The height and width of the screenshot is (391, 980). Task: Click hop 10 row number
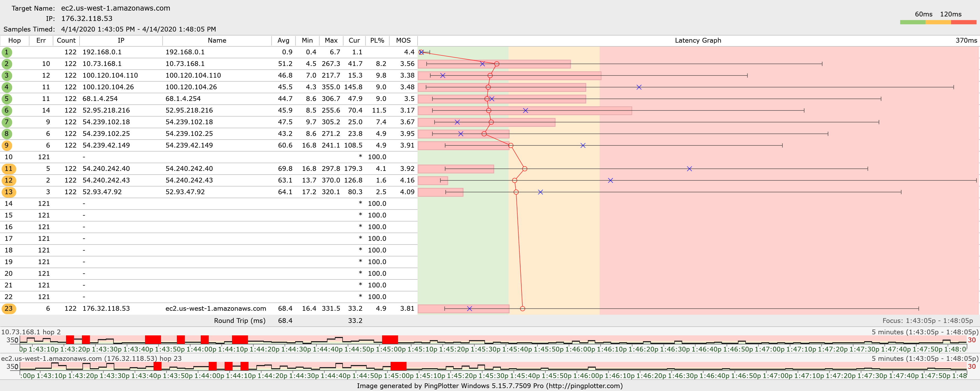click(8, 157)
